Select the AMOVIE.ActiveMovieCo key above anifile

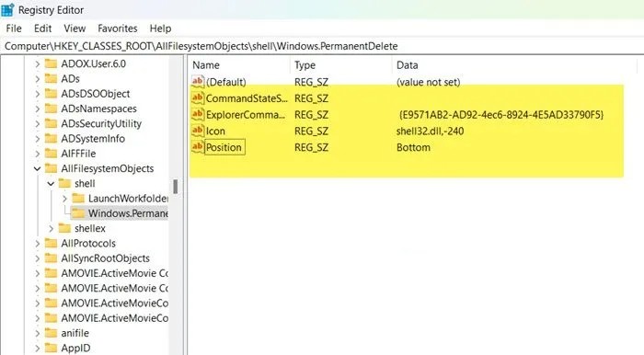(x=115, y=318)
